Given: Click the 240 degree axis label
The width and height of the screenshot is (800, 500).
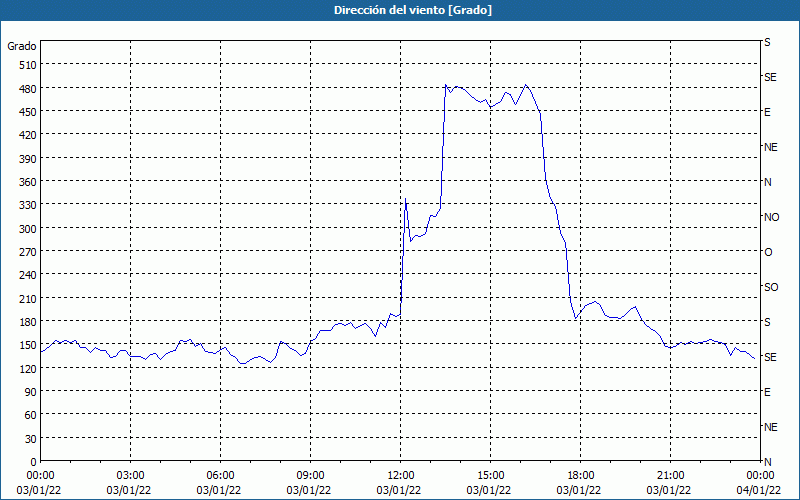Looking at the screenshot, I should pyautogui.click(x=28, y=275).
